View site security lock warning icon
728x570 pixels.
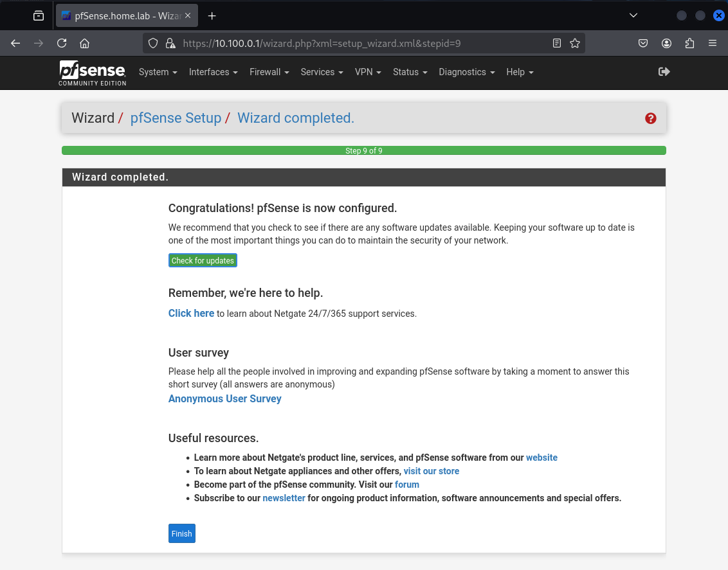tap(170, 43)
